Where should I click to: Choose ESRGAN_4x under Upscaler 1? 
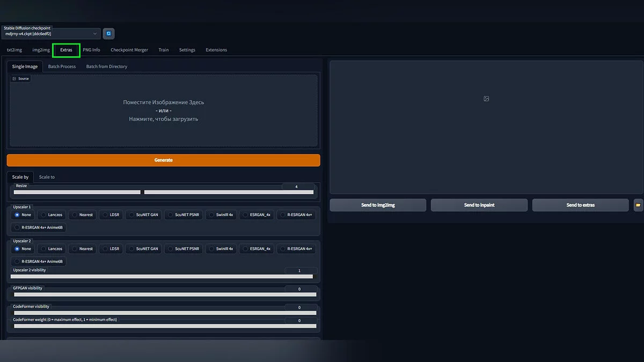(257, 215)
